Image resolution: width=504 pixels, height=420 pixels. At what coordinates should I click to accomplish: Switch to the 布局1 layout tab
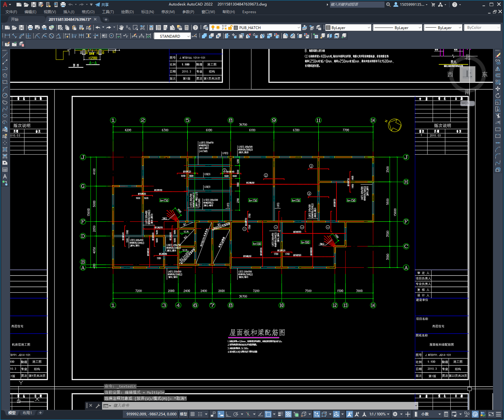(x=27, y=413)
